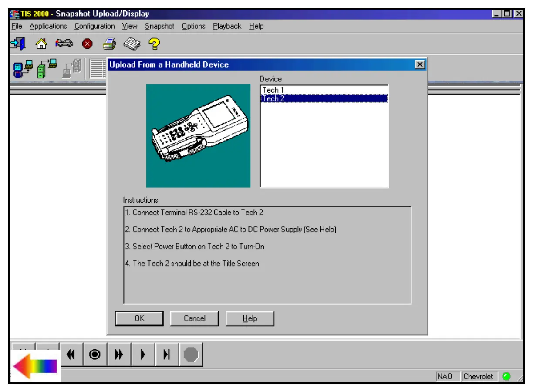Click the upload from handheld device icon
Viewport: 533px width, 392px height.
pyautogui.click(x=23, y=69)
